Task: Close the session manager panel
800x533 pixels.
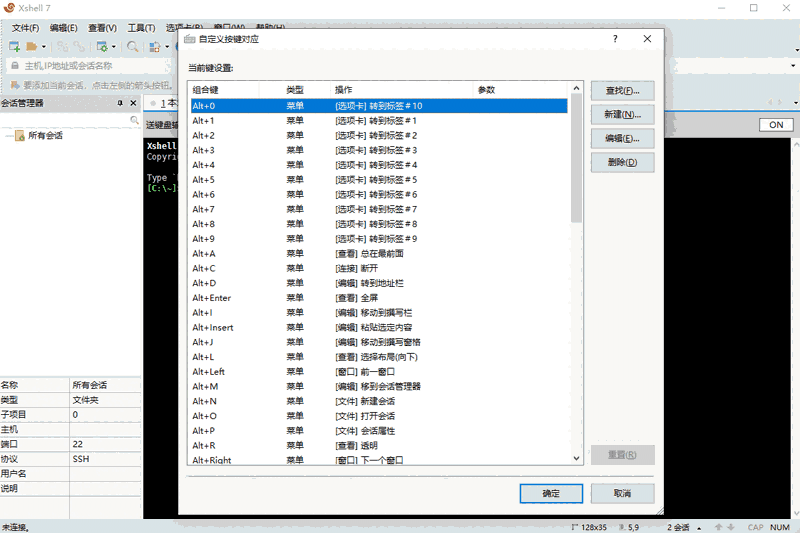Action: (133, 103)
